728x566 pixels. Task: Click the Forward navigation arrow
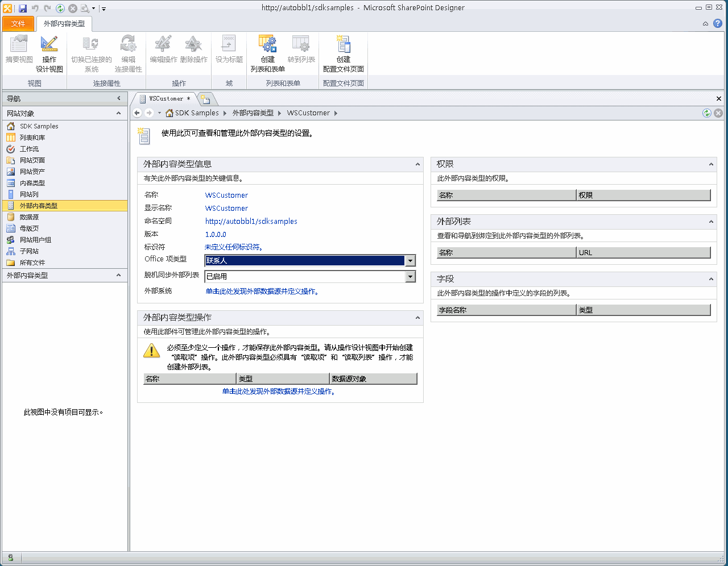point(149,113)
